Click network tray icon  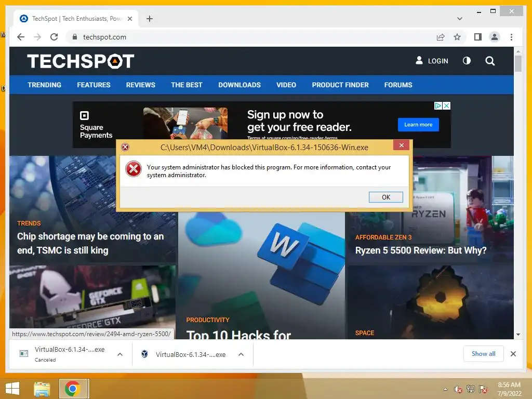[x=470, y=389]
